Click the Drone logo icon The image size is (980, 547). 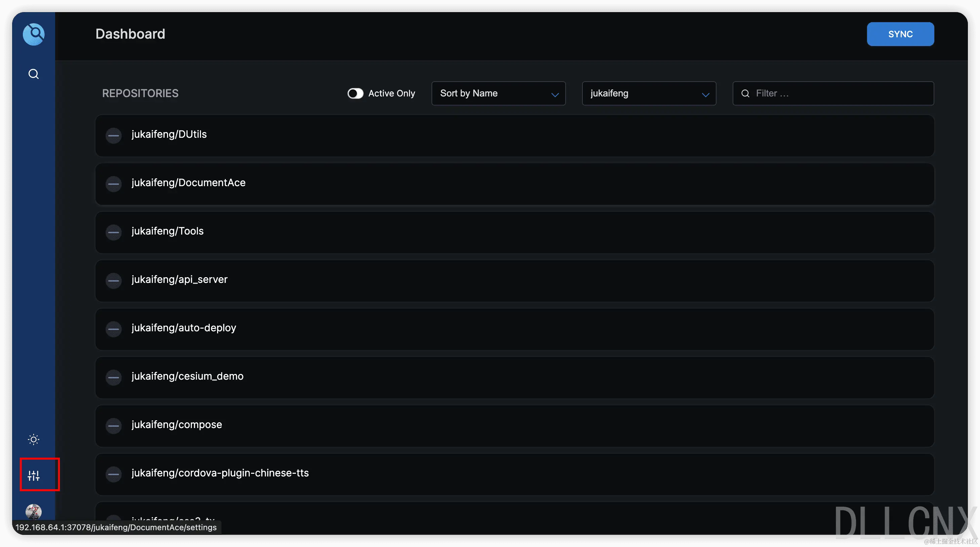[34, 34]
